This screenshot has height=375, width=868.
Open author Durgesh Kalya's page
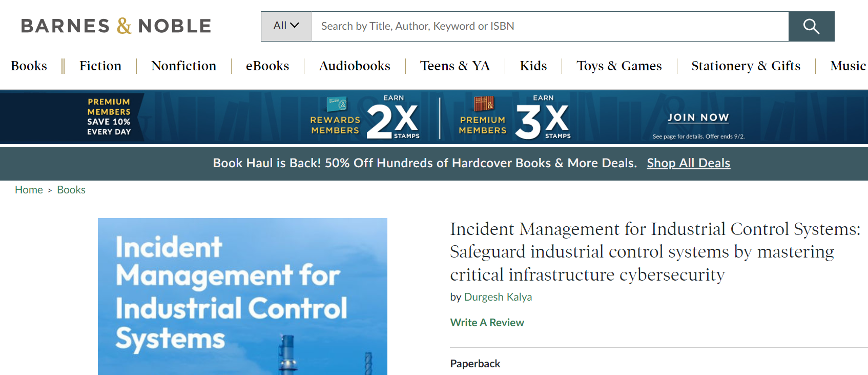pos(498,297)
